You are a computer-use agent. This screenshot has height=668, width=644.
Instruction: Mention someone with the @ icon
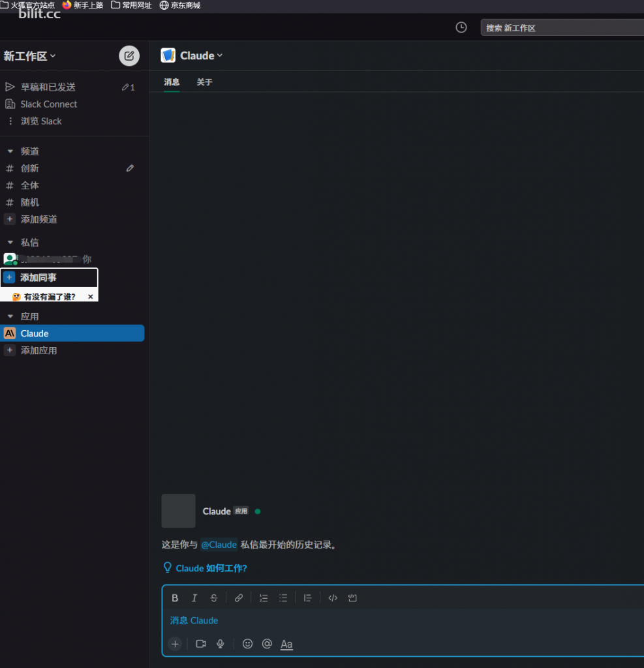[x=268, y=644]
